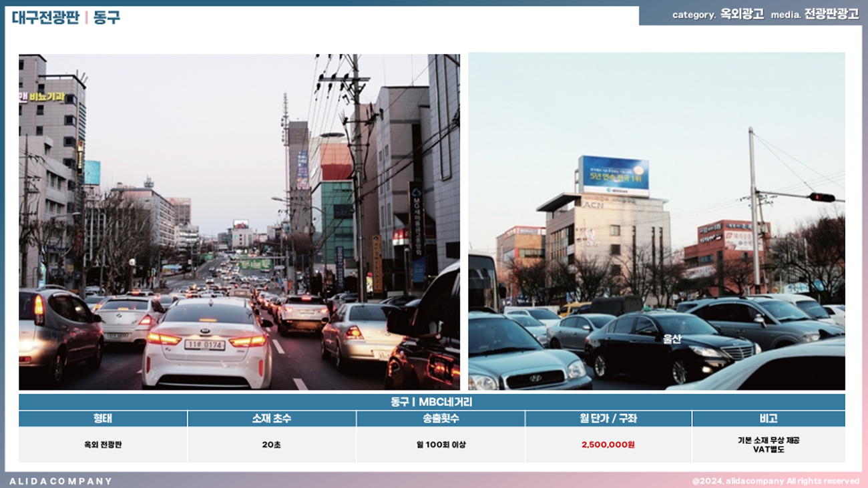Select the 동구 label in the title
Image resolution: width=868 pixels, height=488 pixels.
107,17
